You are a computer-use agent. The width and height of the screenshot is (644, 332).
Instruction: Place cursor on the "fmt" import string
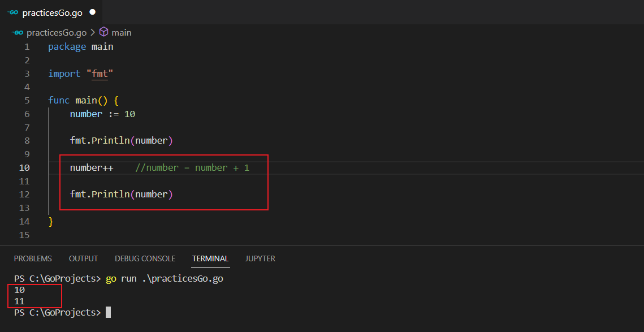(x=100, y=74)
